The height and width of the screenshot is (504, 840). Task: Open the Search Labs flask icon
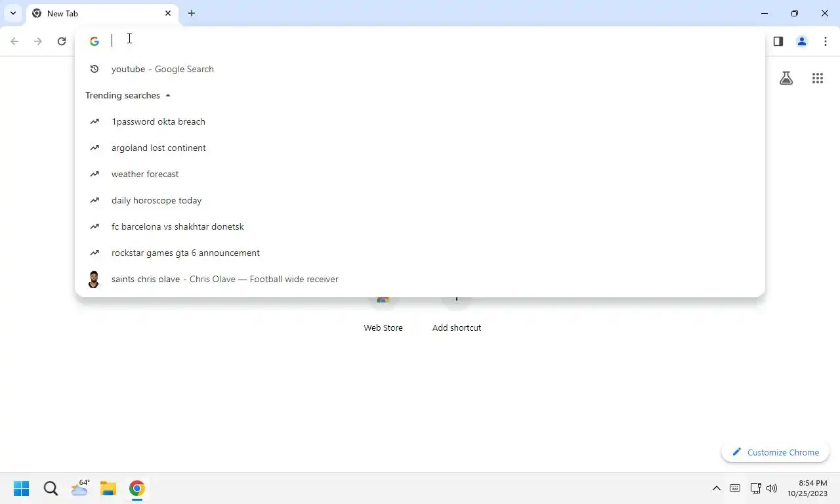pyautogui.click(x=786, y=79)
